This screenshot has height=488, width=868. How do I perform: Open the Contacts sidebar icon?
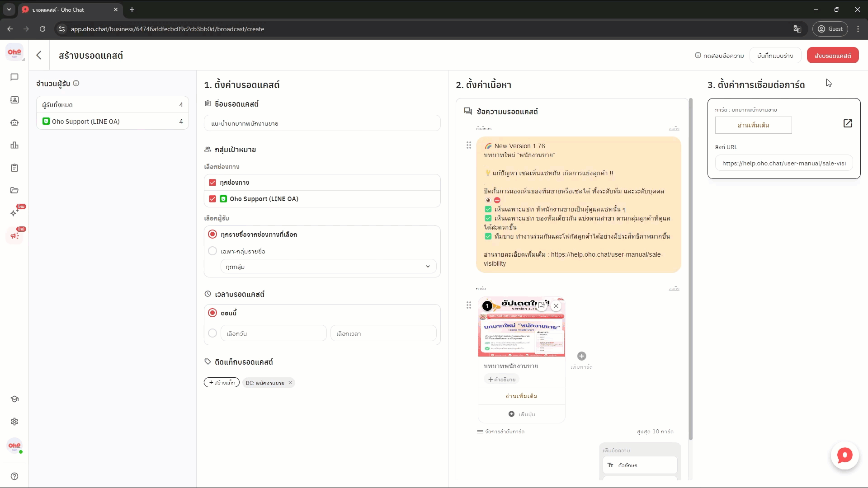click(14, 100)
